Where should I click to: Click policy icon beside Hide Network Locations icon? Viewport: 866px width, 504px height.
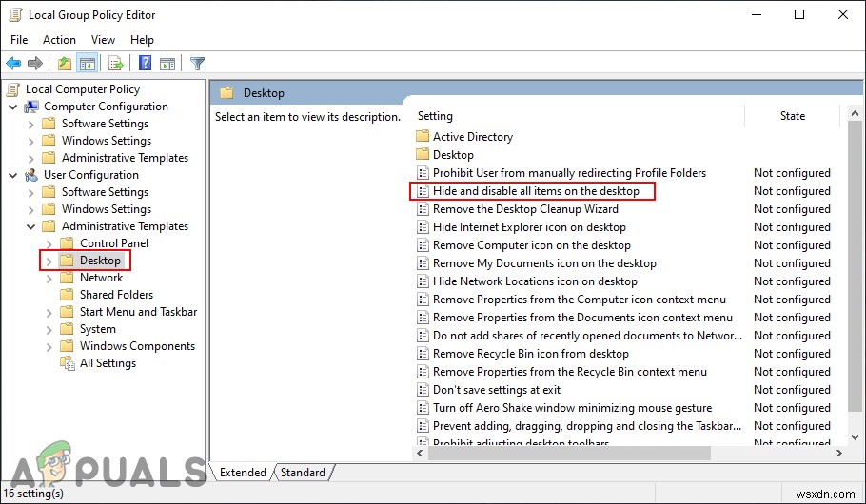(423, 281)
